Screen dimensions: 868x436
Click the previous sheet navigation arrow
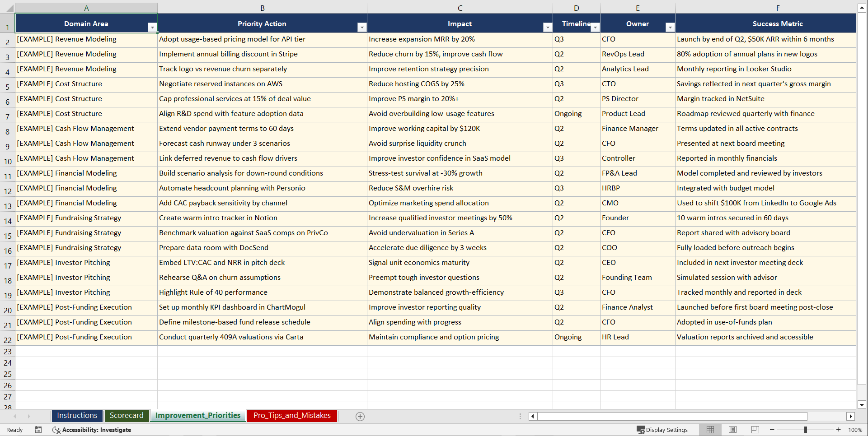point(16,416)
